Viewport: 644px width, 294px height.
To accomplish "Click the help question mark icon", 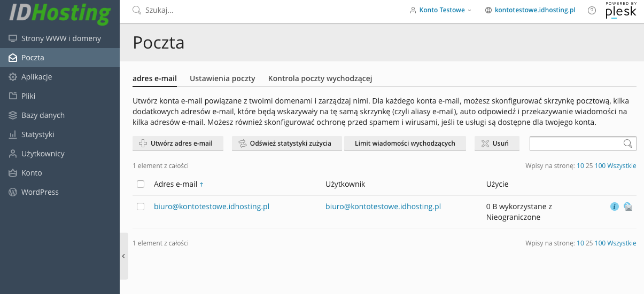I will tap(592, 10).
